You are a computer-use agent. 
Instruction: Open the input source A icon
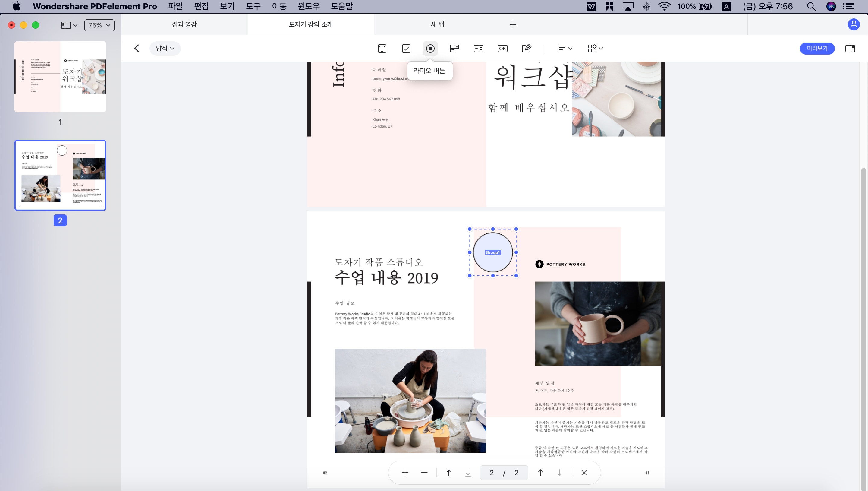pos(726,6)
